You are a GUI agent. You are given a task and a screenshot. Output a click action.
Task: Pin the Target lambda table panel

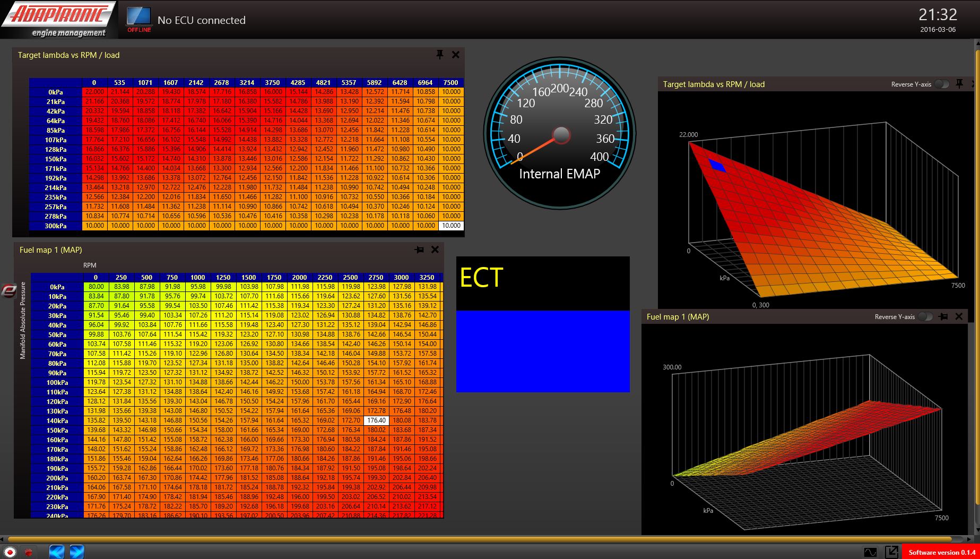point(439,55)
